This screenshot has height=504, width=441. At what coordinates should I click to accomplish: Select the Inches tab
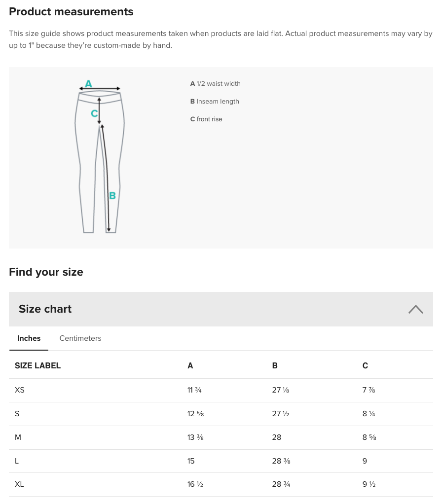pos(29,338)
